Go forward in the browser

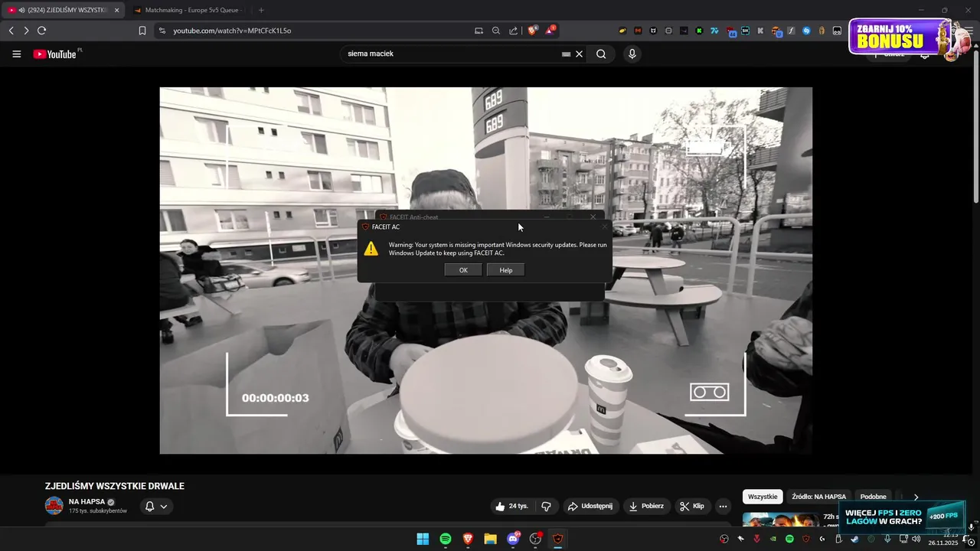click(x=26, y=31)
